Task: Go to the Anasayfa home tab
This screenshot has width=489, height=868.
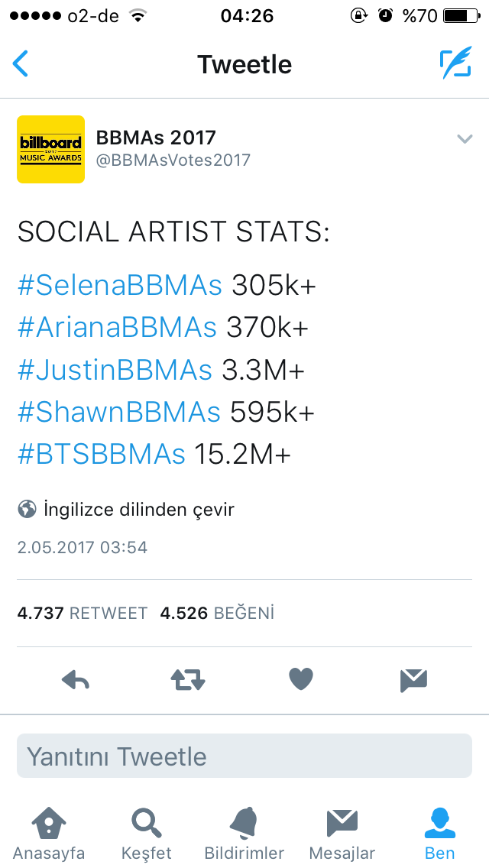Action: (49, 834)
